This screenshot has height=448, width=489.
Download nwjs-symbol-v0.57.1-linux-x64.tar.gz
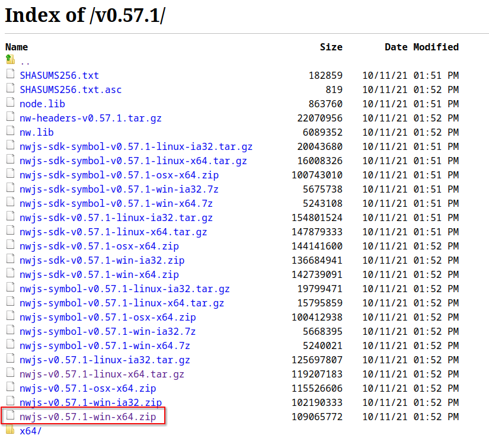coord(122,303)
